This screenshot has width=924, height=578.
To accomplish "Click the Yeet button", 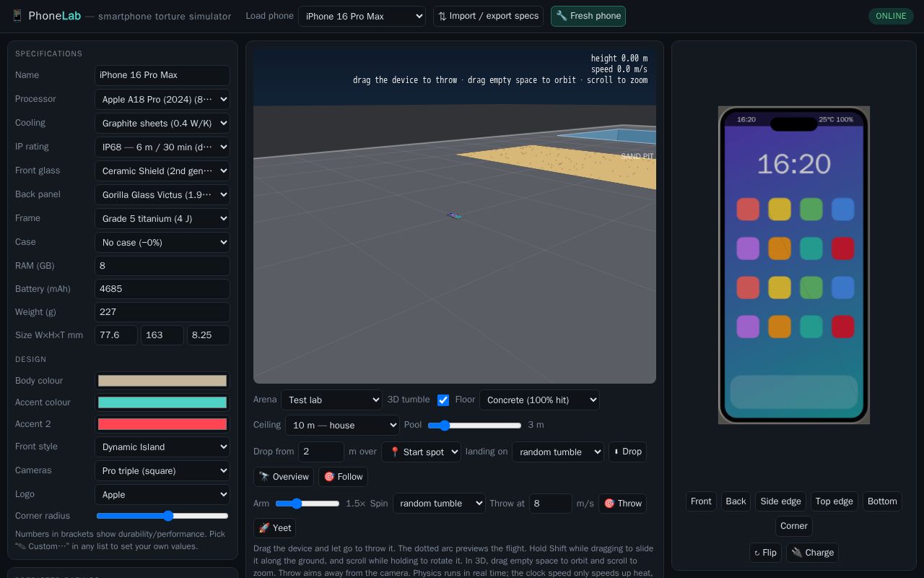I will 274,528.
